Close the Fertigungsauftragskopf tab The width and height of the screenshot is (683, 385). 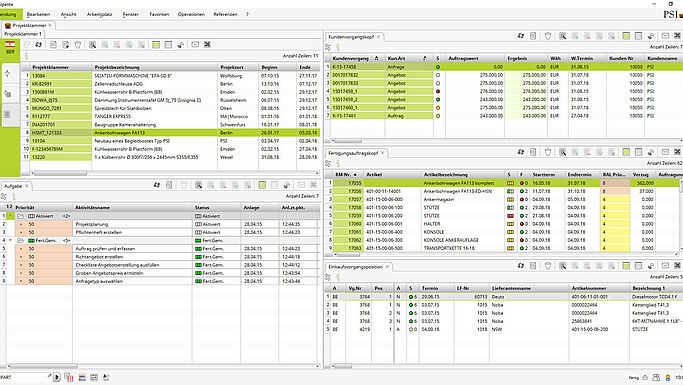click(x=382, y=153)
